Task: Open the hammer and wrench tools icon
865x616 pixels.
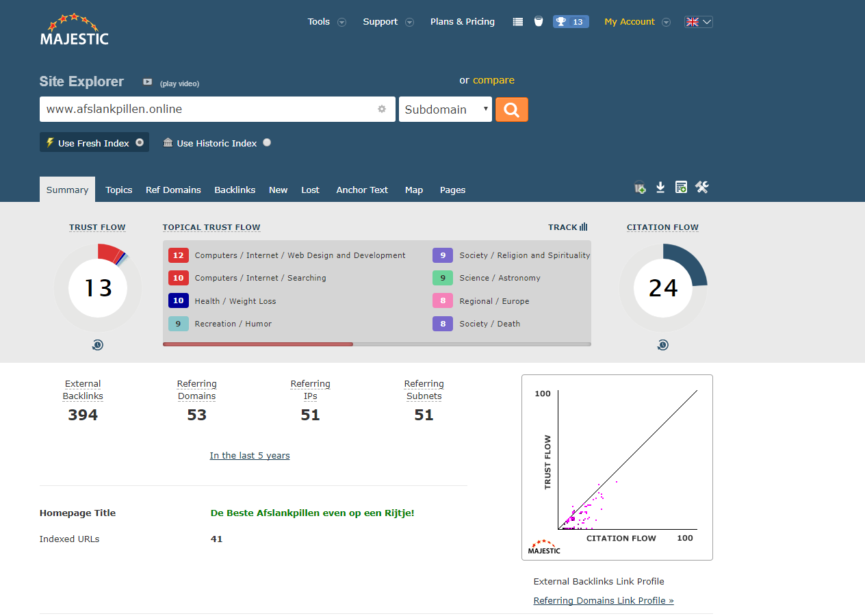Action: coord(701,187)
